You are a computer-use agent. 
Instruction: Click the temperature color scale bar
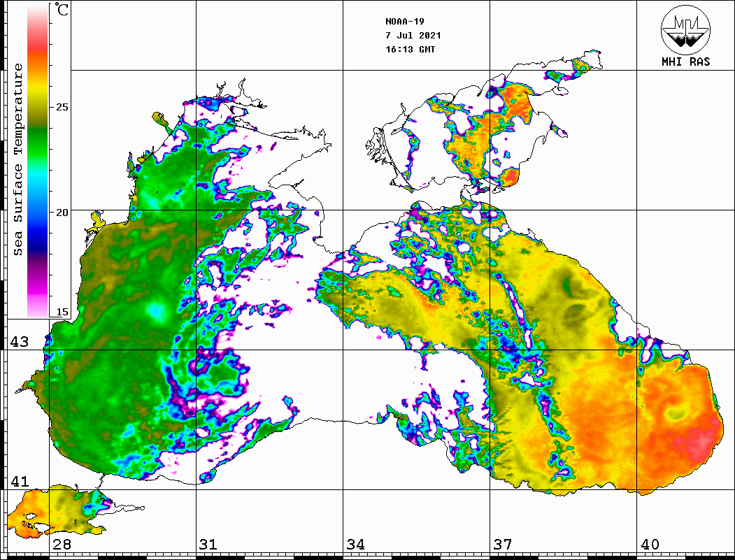(x=38, y=161)
